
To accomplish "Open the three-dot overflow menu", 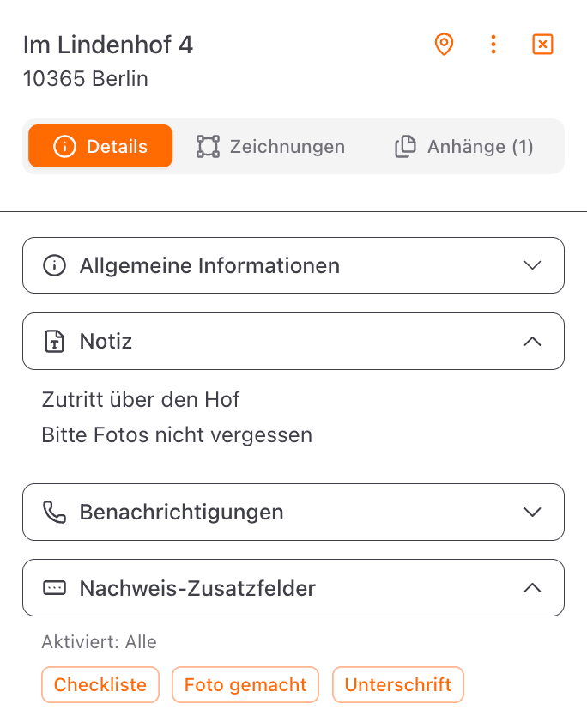I will [x=493, y=45].
